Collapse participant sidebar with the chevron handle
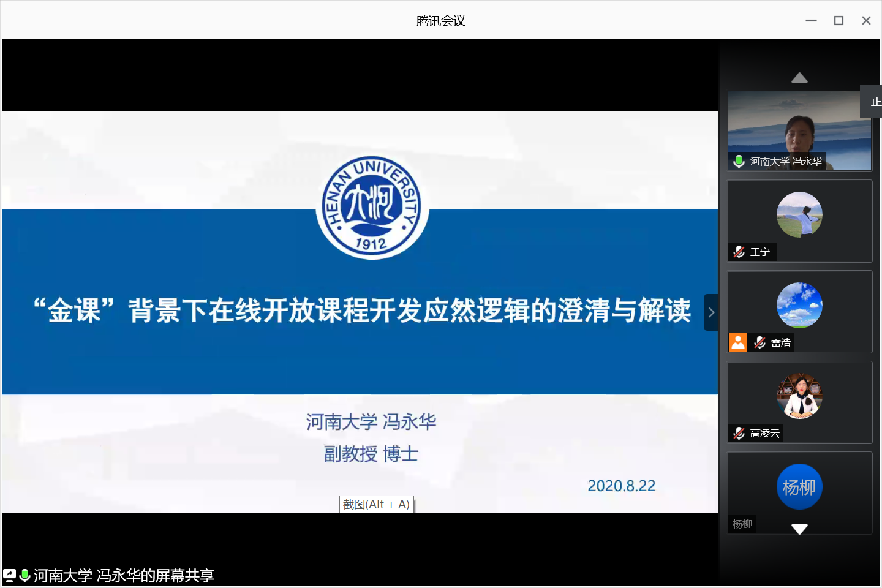Image resolution: width=882 pixels, height=588 pixels. [710, 312]
